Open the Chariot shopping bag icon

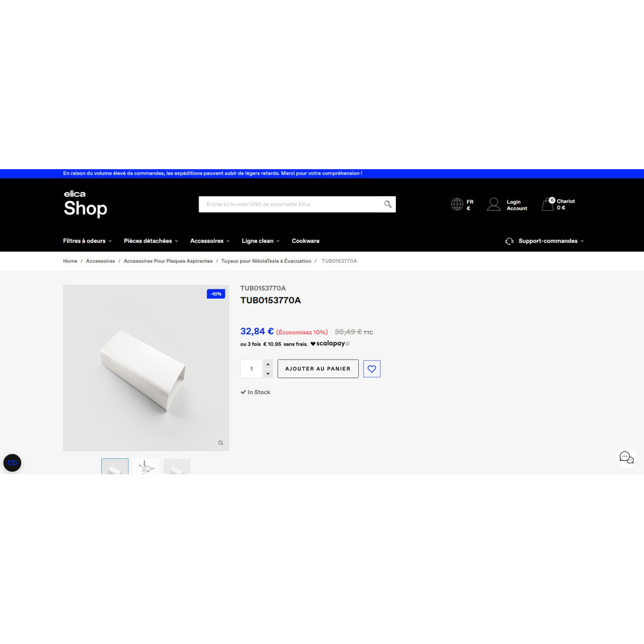click(548, 204)
